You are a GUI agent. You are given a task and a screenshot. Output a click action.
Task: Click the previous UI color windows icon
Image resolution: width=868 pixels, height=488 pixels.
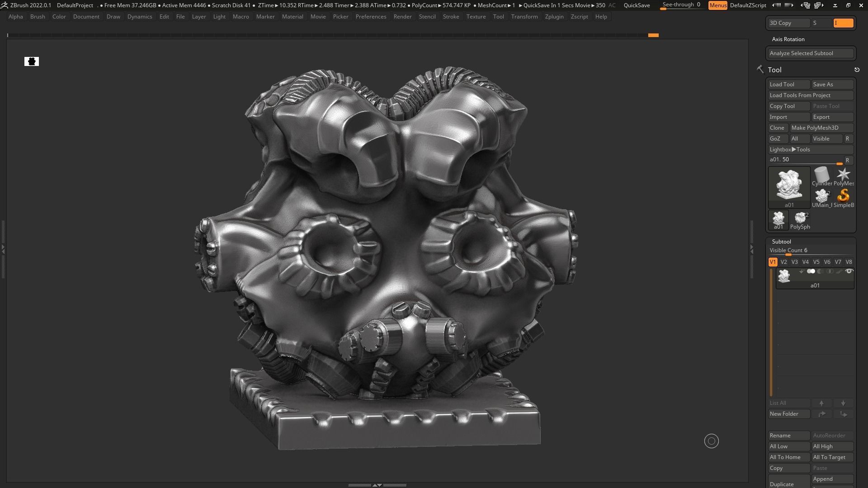pyautogui.click(x=806, y=5)
